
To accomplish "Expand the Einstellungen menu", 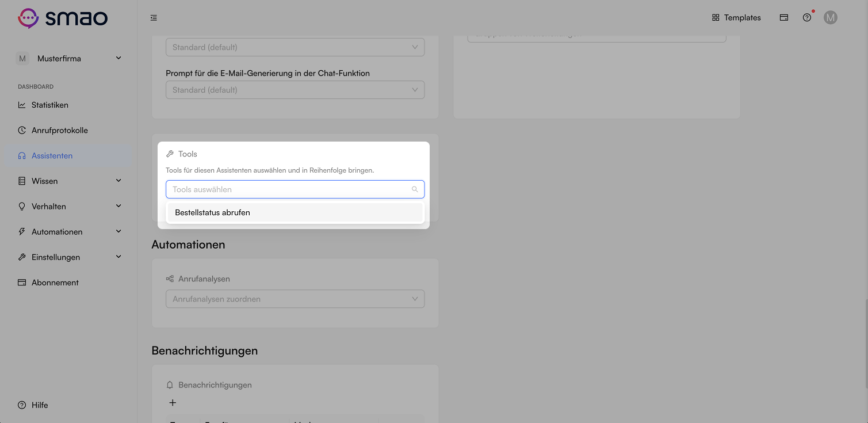I will (x=69, y=257).
